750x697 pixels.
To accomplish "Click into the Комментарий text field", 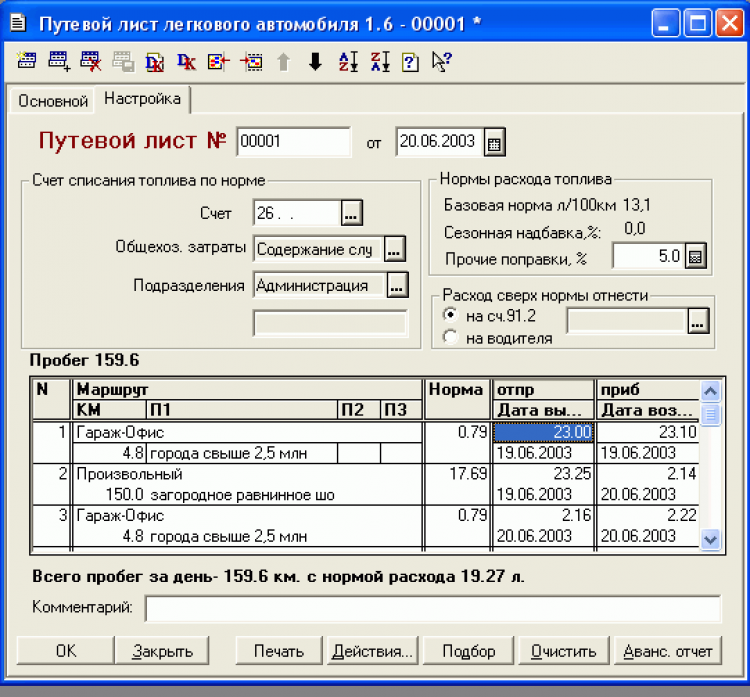I will (x=432, y=608).
